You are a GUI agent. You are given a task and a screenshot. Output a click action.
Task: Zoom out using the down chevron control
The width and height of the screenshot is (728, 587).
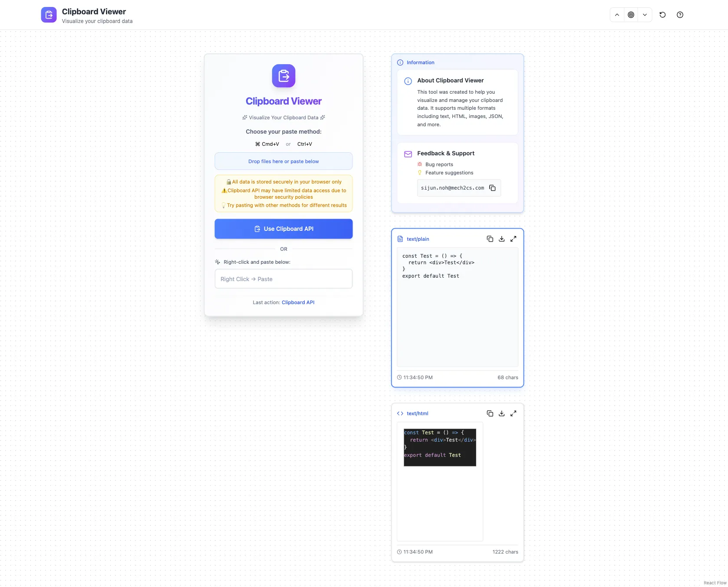pyautogui.click(x=645, y=14)
